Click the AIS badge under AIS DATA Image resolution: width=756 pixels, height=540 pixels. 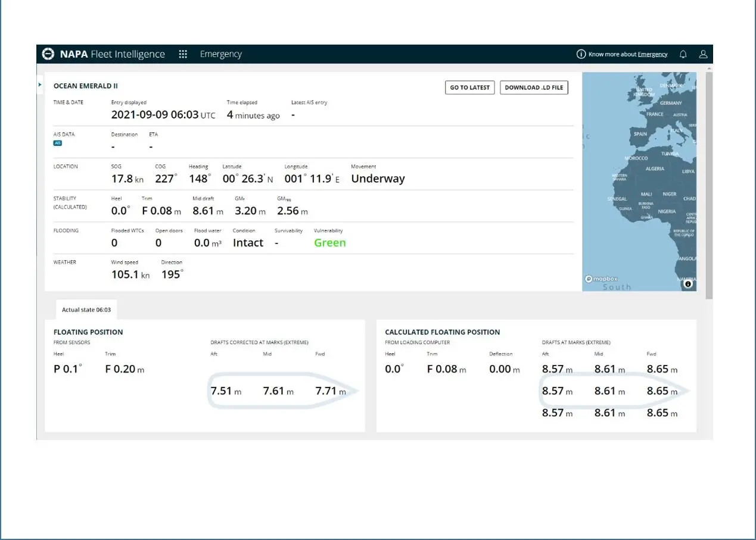[58, 143]
